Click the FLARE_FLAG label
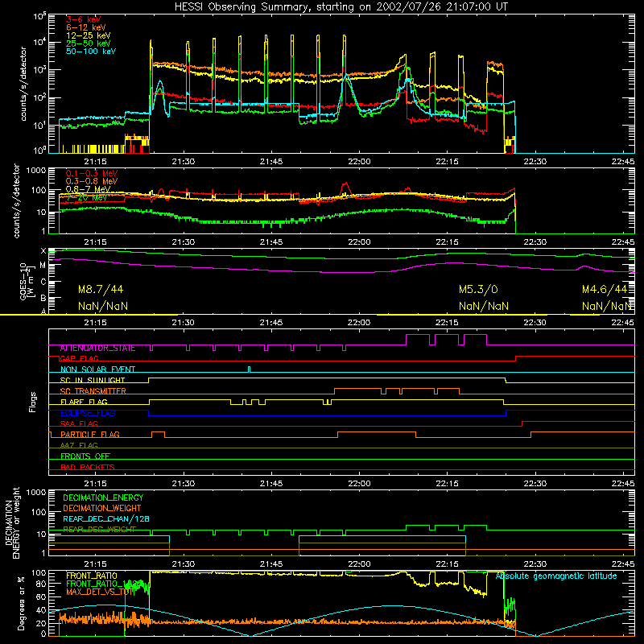Image resolution: width=644 pixels, height=644 pixels. tap(84, 402)
